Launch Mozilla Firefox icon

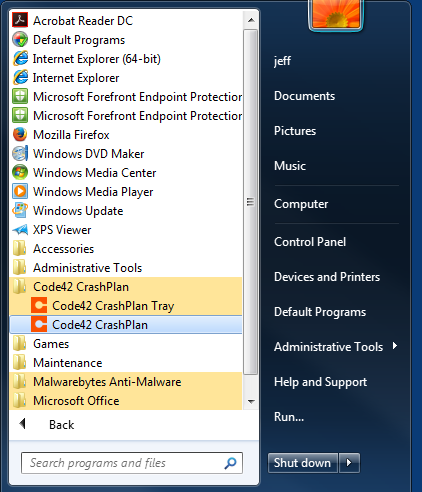[20, 134]
